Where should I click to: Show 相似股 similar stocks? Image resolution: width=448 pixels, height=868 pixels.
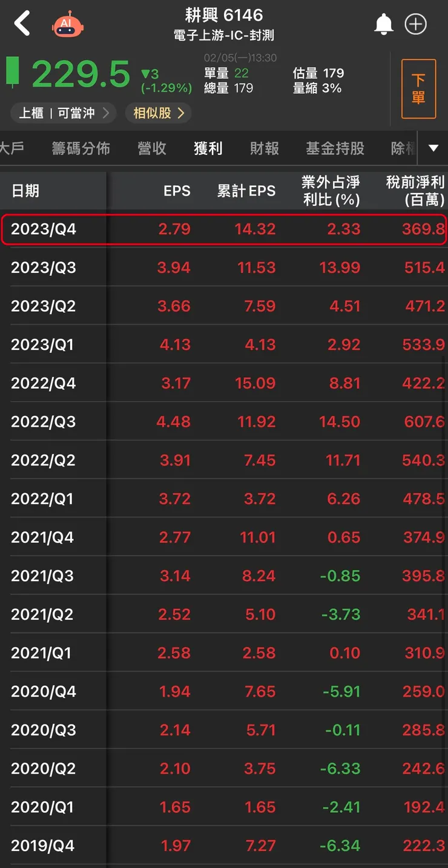pos(159,113)
